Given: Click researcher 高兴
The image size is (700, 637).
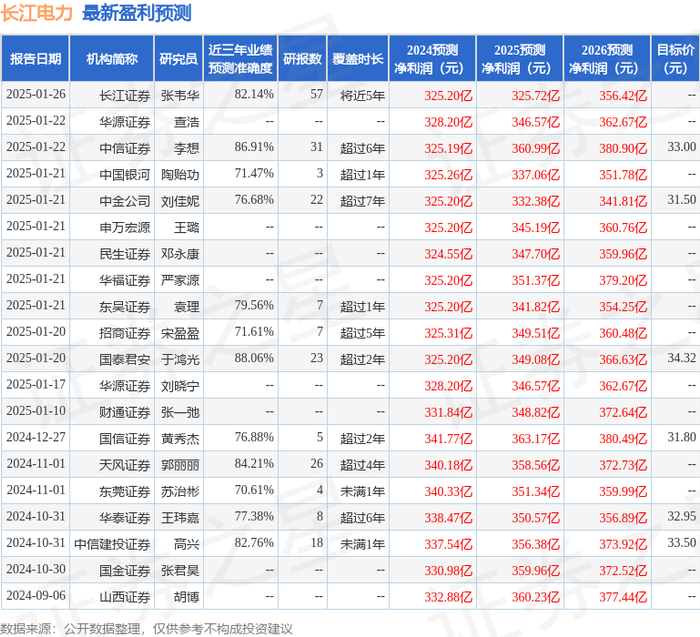Looking at the screenshot, I should click(x=187, y=544).
